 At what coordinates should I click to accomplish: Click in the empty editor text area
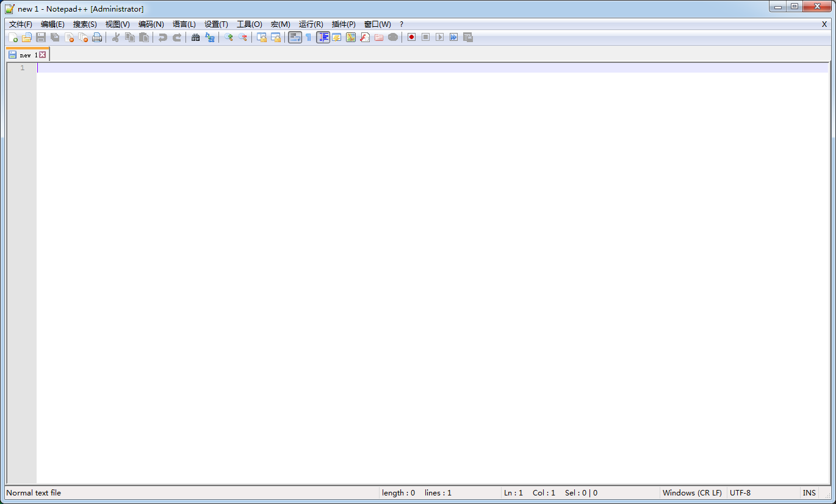(x=427, y=275)
